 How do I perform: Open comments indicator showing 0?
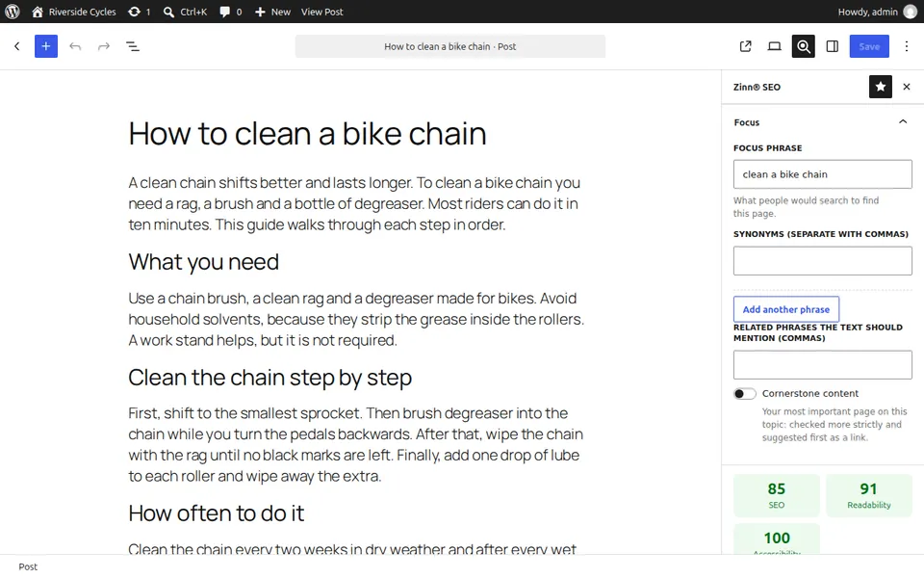click(x=230, y=12)
